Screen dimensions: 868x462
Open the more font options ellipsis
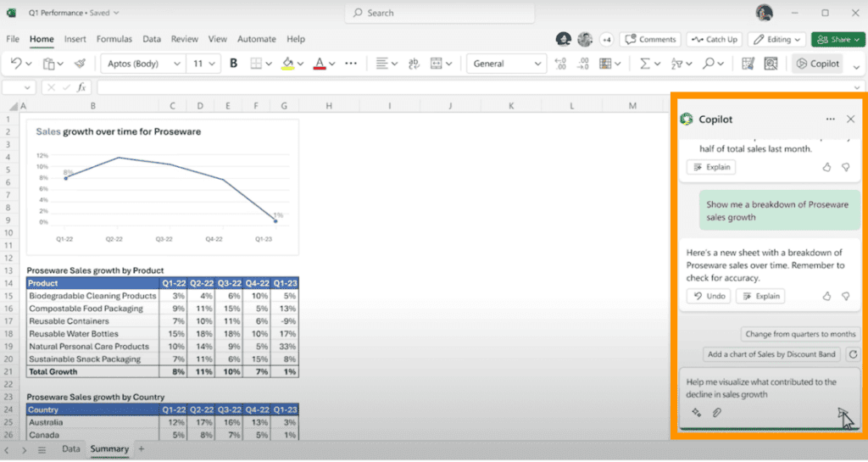point(351,64)
